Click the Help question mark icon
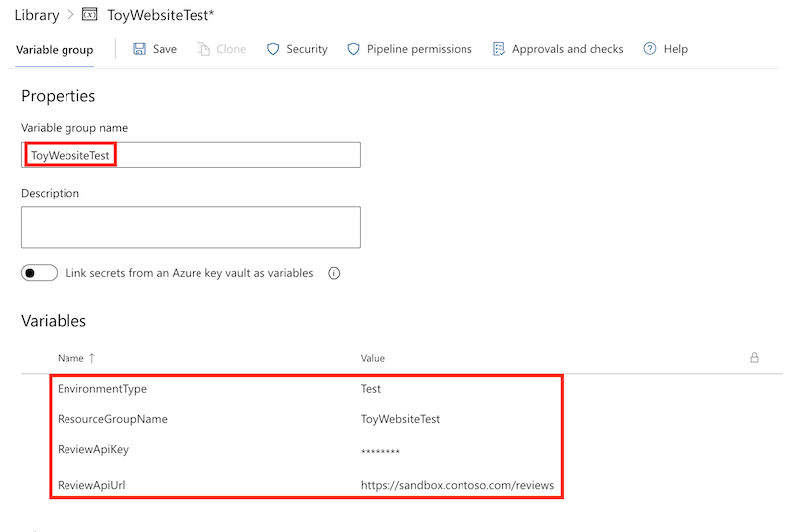Screen dimensions: 794x532 pos(650,48)
